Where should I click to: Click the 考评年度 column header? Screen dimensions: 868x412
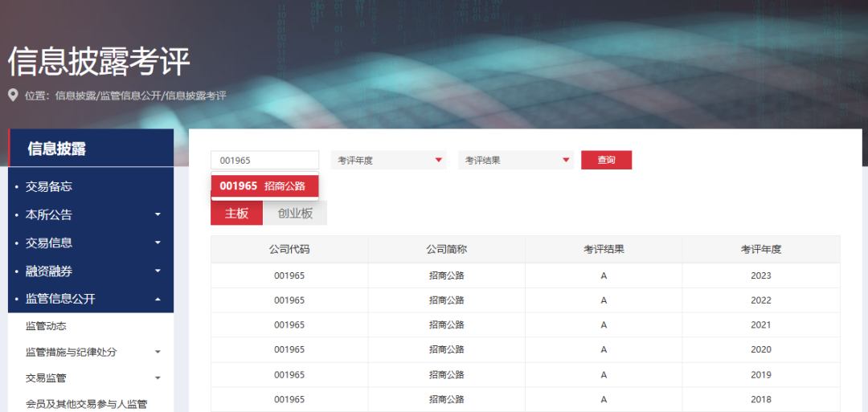(761, 249)
